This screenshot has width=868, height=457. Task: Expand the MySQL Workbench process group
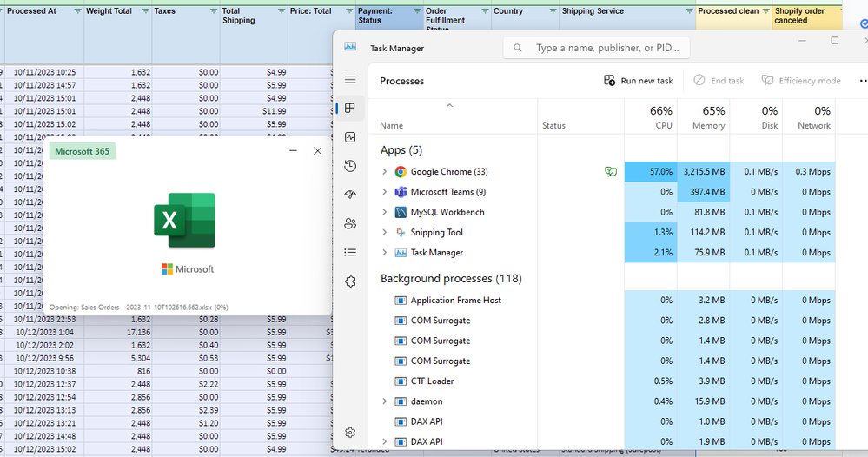(384, 213)
